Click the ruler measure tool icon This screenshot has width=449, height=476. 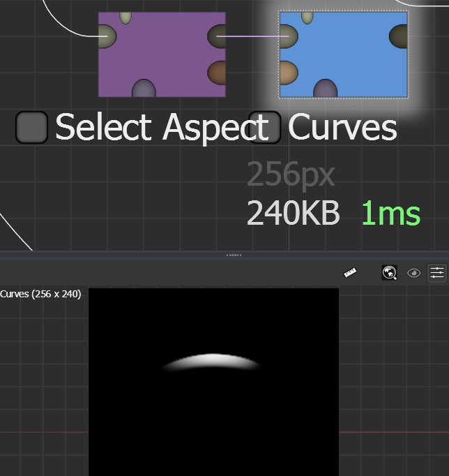click(x=350, y=273)
